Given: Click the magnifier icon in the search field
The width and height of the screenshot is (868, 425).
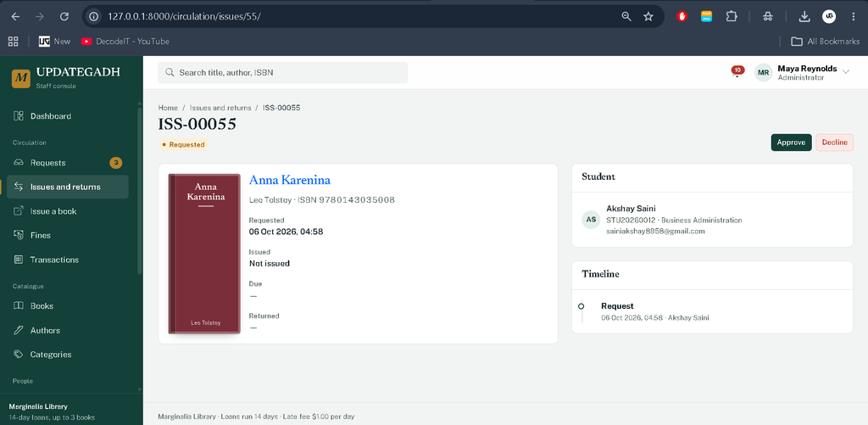Looking at the screenshot, I should point(170,73).
